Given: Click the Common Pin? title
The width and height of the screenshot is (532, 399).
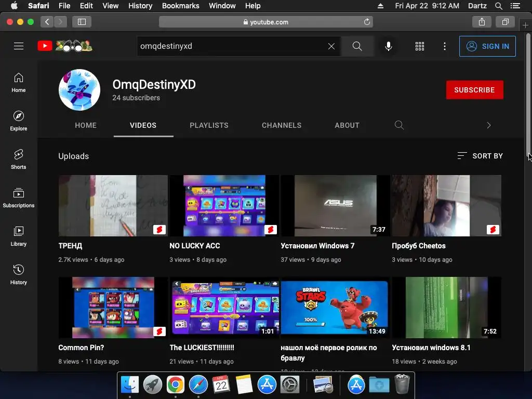Looking at the screenshot, I should coord(81,348).
